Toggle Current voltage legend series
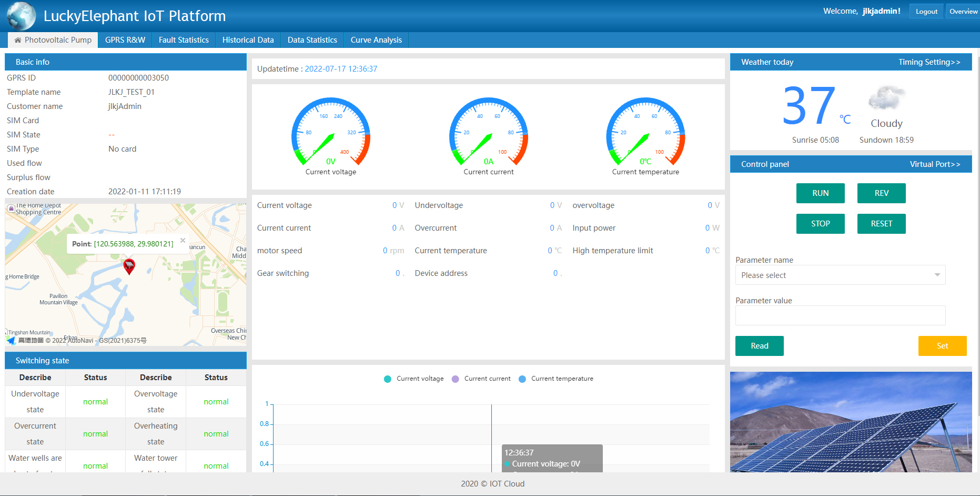The width and height of the screenshot is (980, 496). click(414, 379)
